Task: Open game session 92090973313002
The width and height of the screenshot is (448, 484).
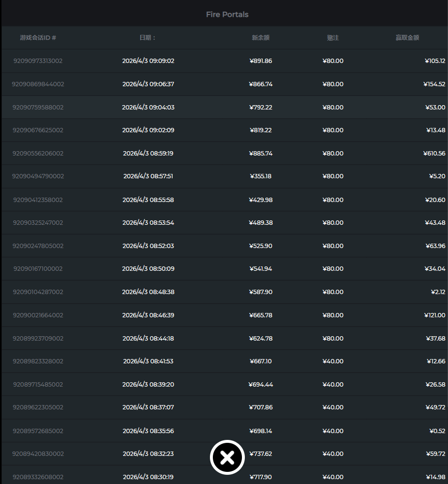Action: click(38, 61)
